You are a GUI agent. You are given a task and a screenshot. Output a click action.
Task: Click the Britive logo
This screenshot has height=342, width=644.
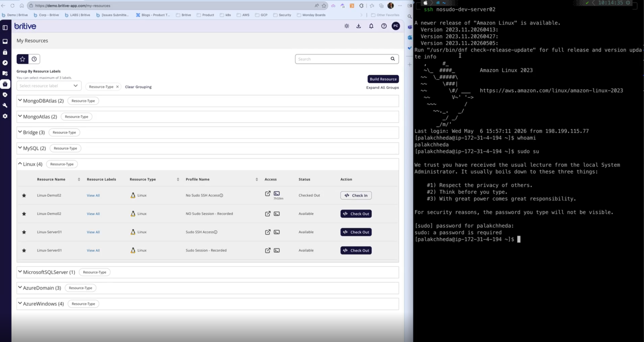25,26
